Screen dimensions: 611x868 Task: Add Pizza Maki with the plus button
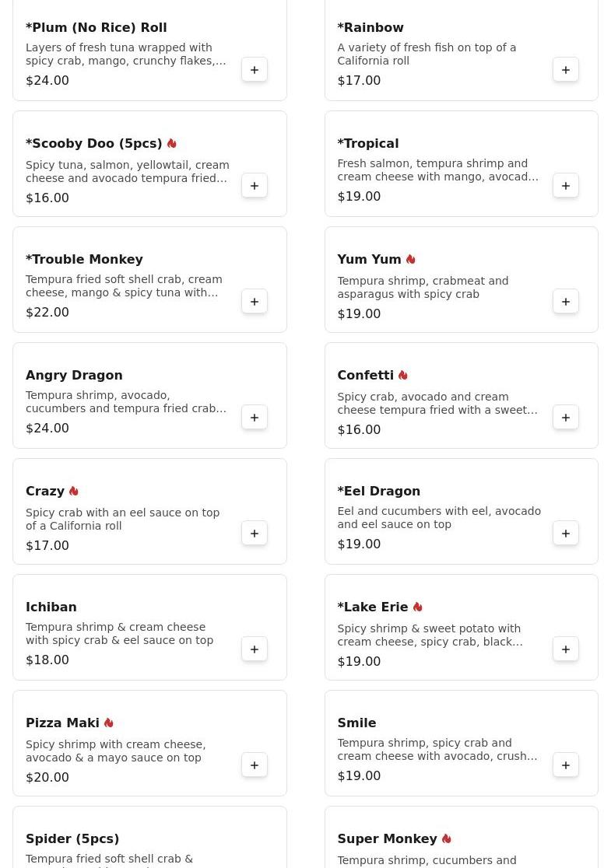point(255,765)
